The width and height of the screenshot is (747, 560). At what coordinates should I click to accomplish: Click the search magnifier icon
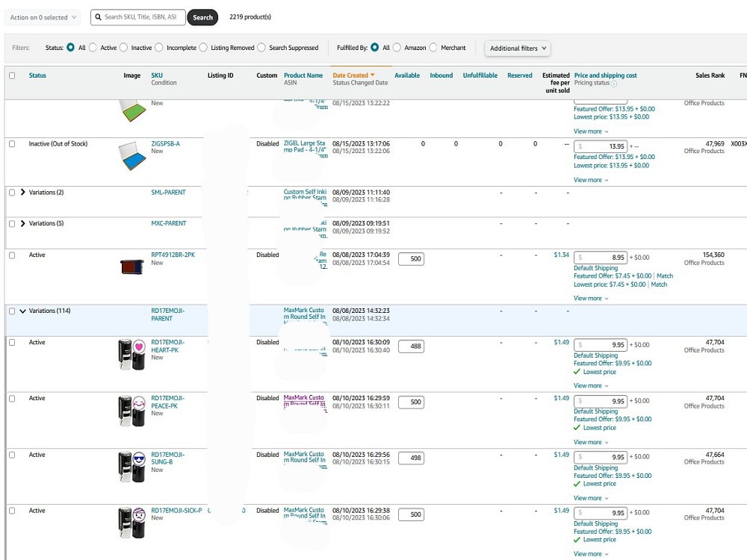point(98,17)
